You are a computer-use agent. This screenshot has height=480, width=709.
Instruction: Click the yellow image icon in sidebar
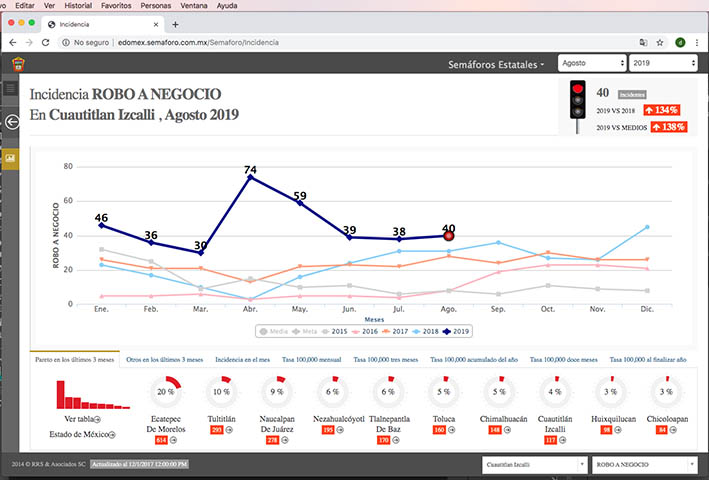click(x=11, y=158)
